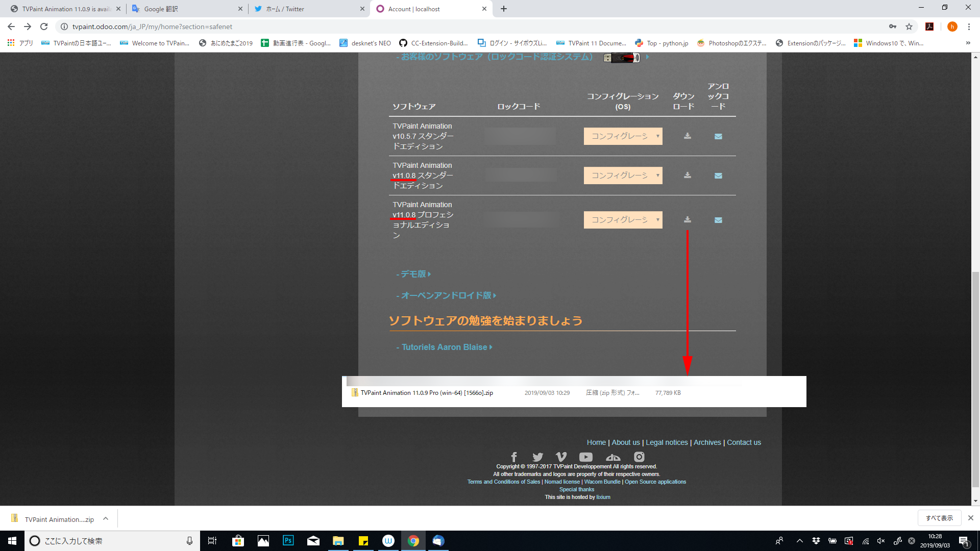Open Instagram footer icon
980x551 pixels.
[x=639, y=457]
